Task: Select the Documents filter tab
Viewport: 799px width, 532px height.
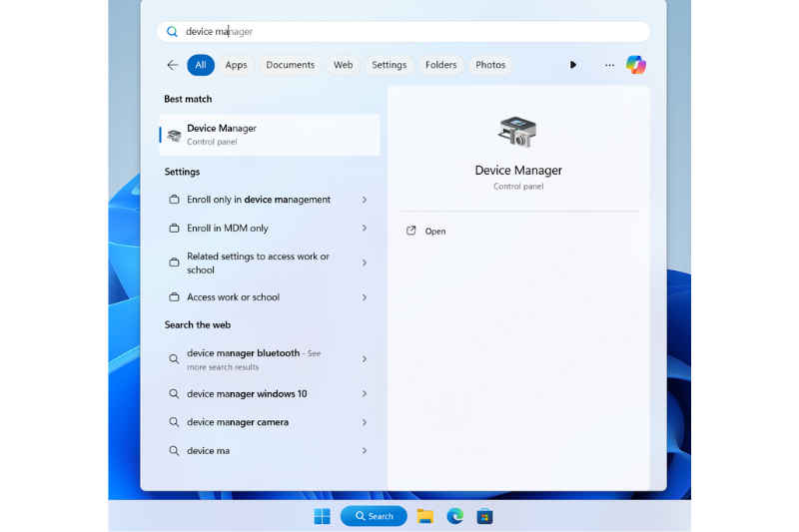Action: [290, 65]
